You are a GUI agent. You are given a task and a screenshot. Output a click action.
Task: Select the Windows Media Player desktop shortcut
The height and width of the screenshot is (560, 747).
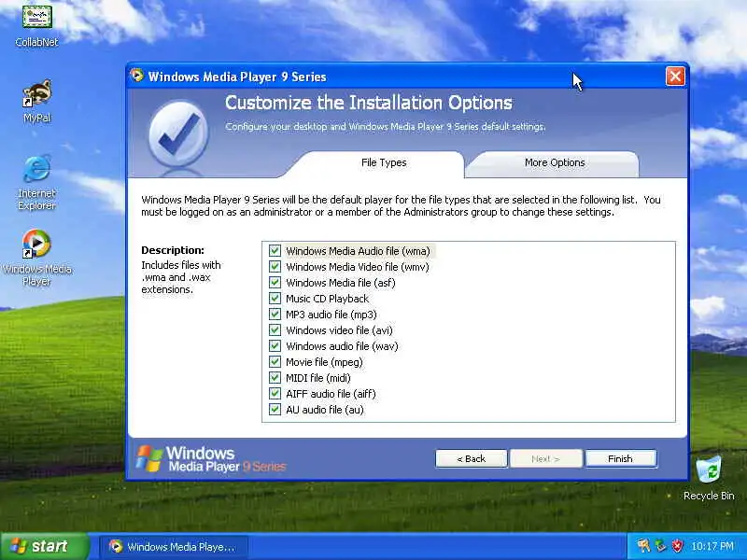coord(36,258)
